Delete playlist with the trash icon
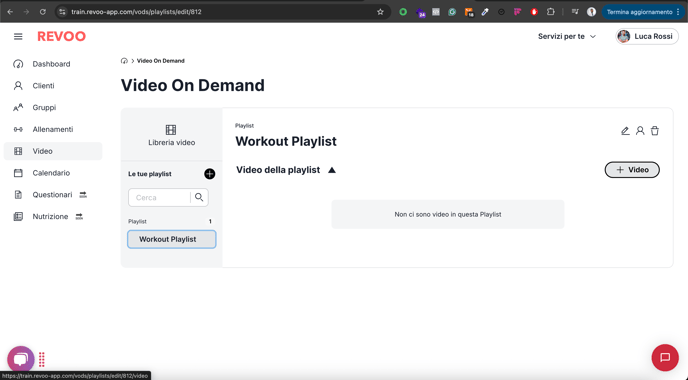688x380 pixels. [x=655, y=131]
